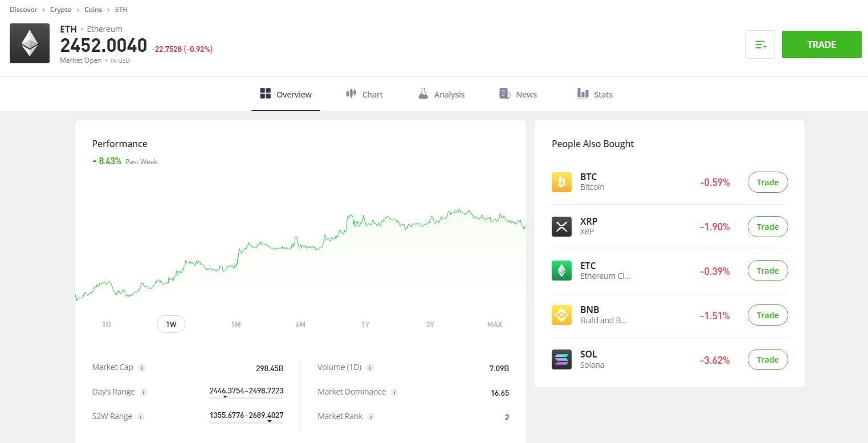The width and height of the screenshot is (868, 443).
Task: Click the add-to-watchlist icon near TRADE
Action: pyautogui.click(x=760, y=44)
